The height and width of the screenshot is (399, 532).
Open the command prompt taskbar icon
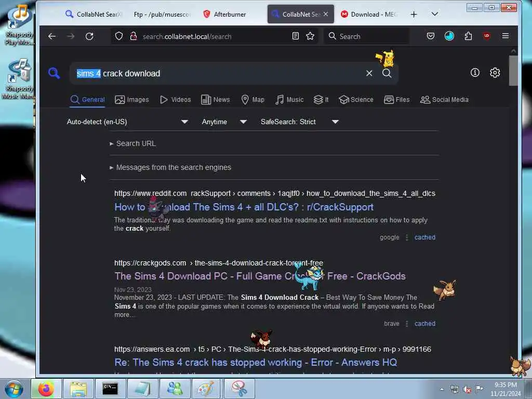110,389
